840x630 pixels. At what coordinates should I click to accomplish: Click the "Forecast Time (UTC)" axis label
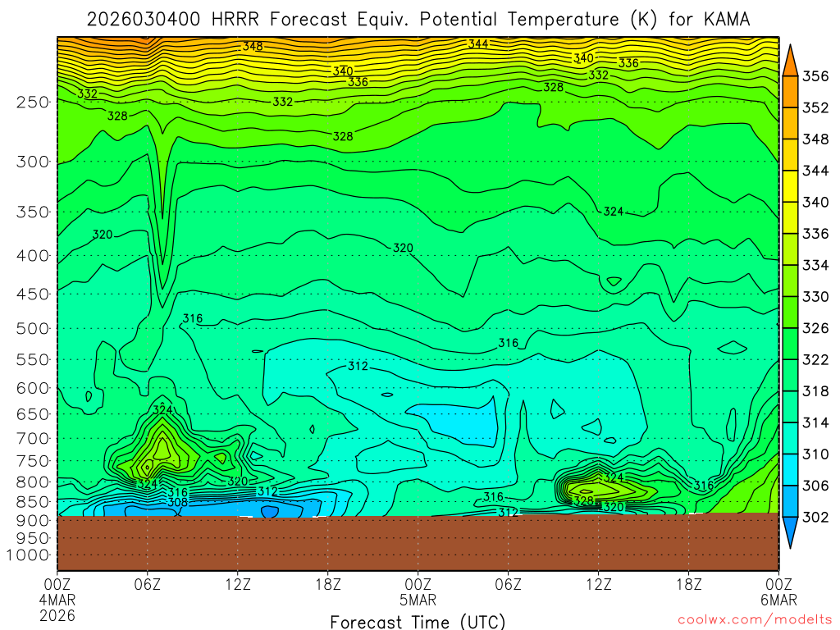(x=418, y=622)
